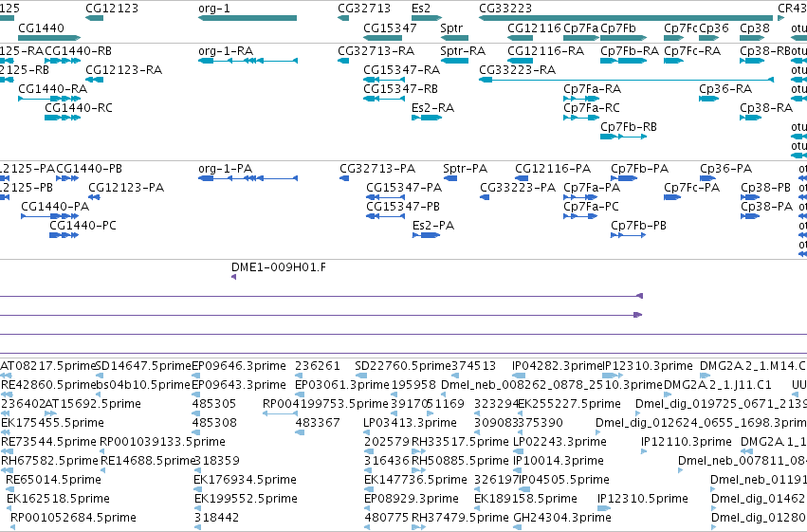Click the DME1-009H01.F feature
The width and height of the screenshot is (807, 532).
233,277
